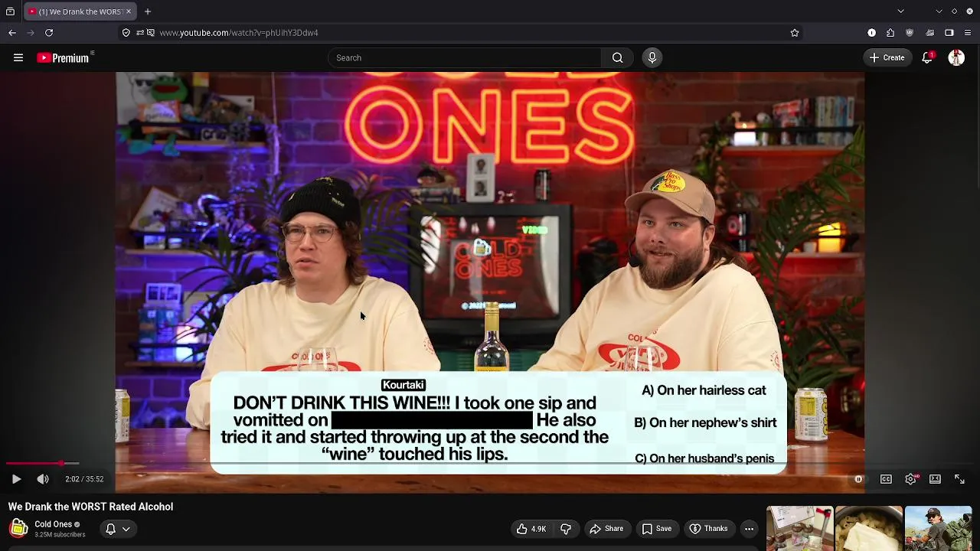The width and height of the screenshot is (980, 551).
Task: Open subscription notification bell dropdown
Action: tap(117, 529)
